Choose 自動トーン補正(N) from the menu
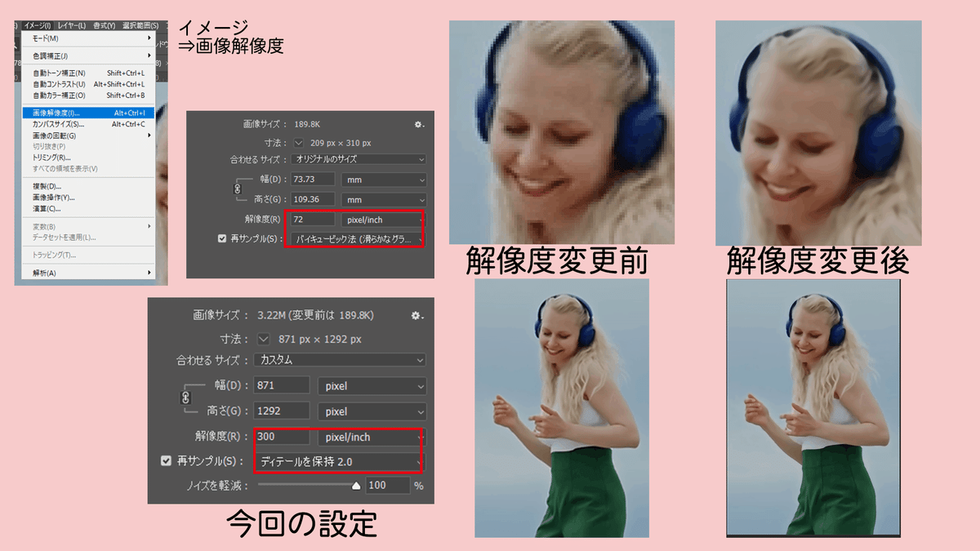The height and width of the screenshot is (551, 980). click(x=88, y=73)
